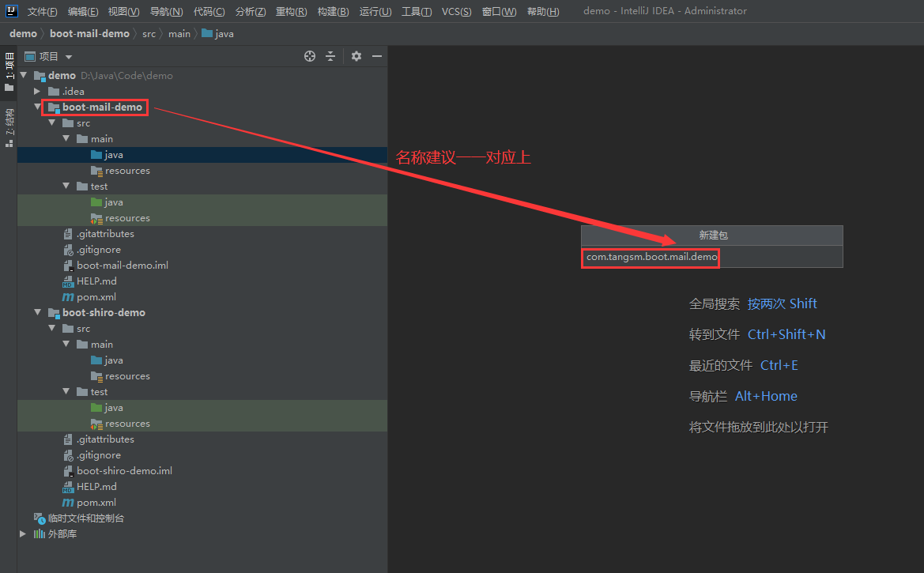
Task: Collapse the boot-shiro-demo module
Action: 37,312
